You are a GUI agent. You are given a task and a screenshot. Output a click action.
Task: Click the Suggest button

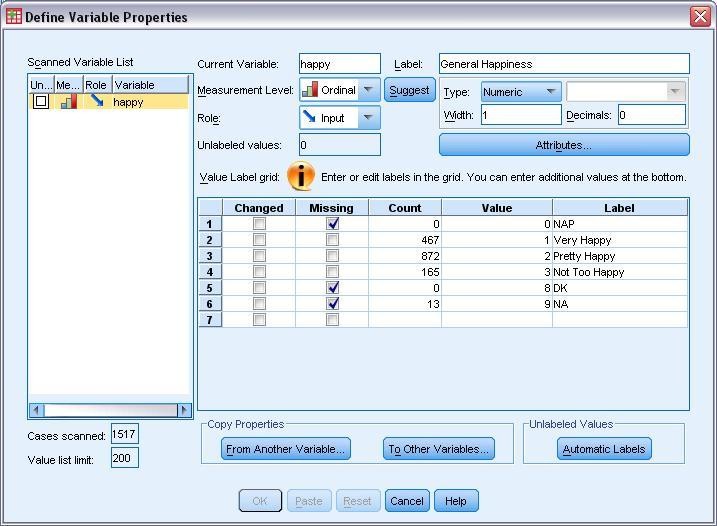click(x=409, y=90)
